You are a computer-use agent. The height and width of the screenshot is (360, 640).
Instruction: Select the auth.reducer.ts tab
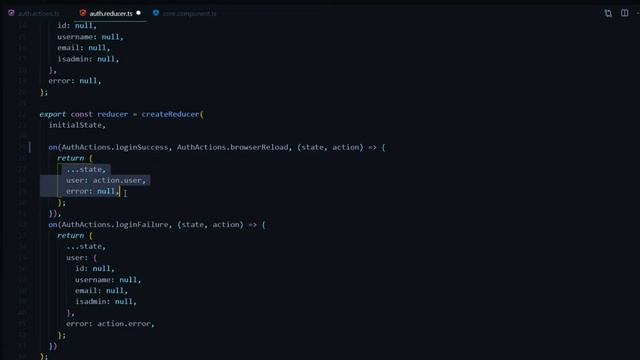tap(111, 13)
